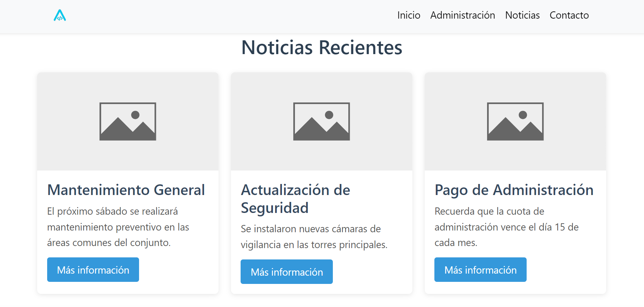The width and height of the screenshot is (644, 307).
Task: Click the Actualización de Seguridad card title
Action: [295, 199]
